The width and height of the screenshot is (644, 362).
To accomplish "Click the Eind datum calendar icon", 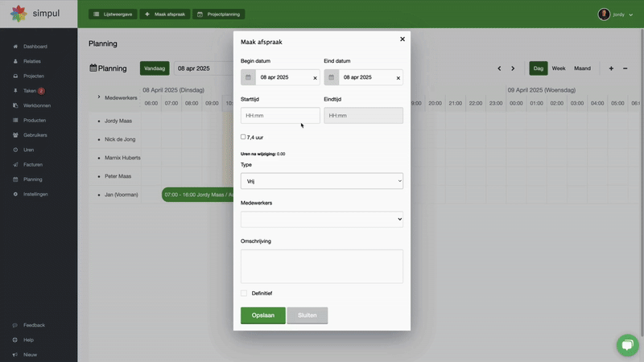I will tap(332, 77).
